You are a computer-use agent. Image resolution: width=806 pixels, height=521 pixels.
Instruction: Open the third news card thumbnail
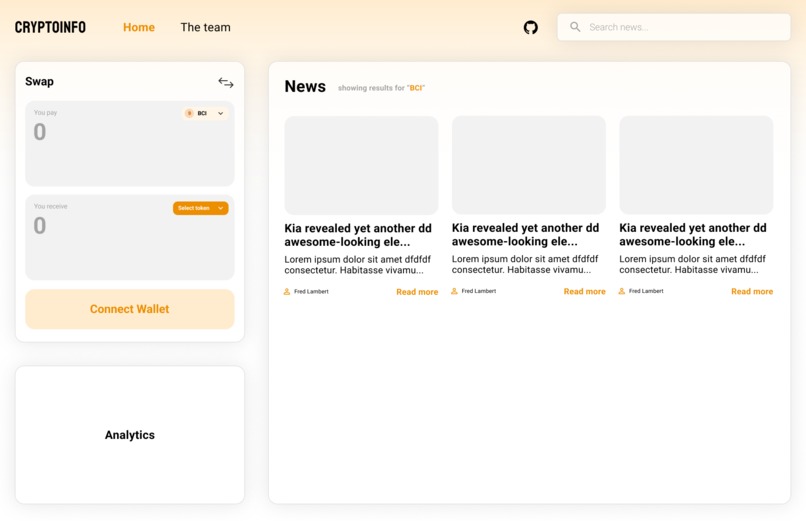click(696, 165)
